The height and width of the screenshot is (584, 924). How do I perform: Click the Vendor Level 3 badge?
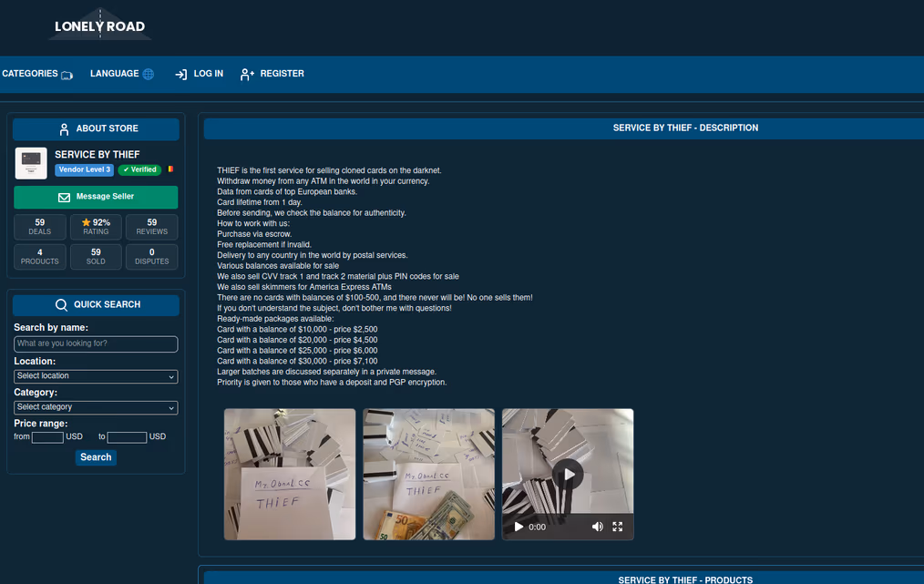point(84,169)
